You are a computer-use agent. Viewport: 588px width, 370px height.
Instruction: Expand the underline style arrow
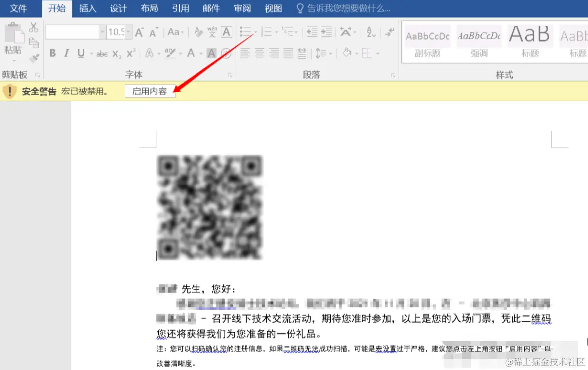coord(91,54)
